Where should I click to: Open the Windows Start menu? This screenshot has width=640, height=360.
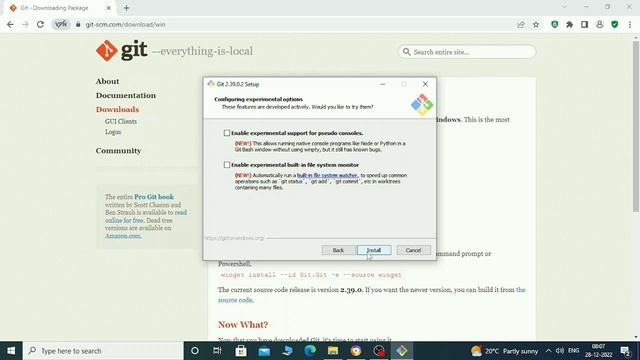tap(11, 351)
